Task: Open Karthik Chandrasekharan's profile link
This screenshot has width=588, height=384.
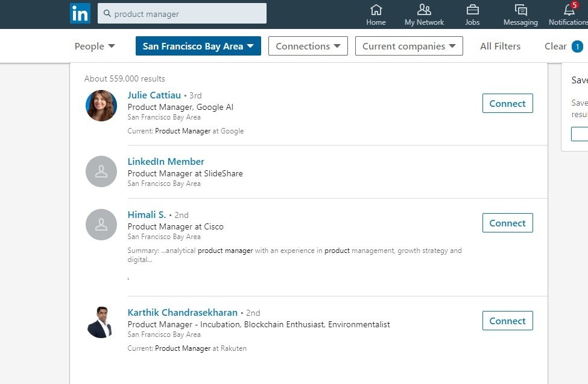Action: tap(183, 312)
